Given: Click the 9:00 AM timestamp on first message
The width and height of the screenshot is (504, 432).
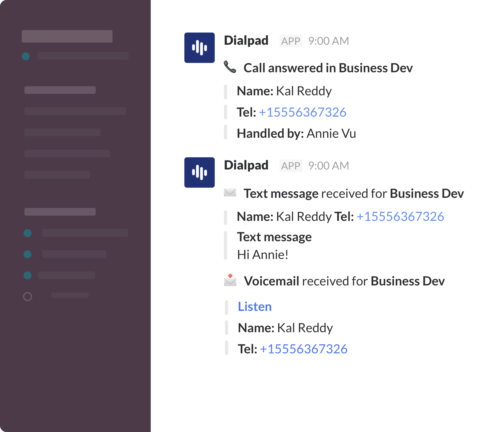Looking at the screenshot, I should click(328, 41).
